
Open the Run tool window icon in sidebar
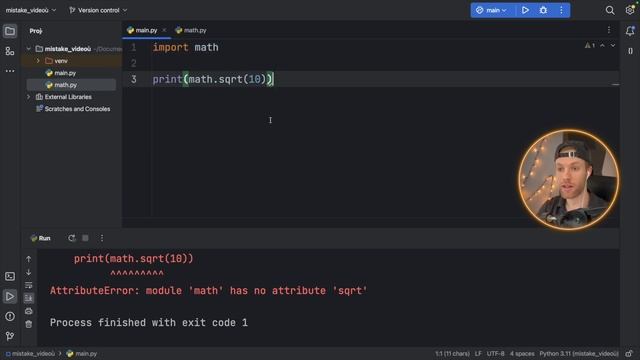point(10,296)
